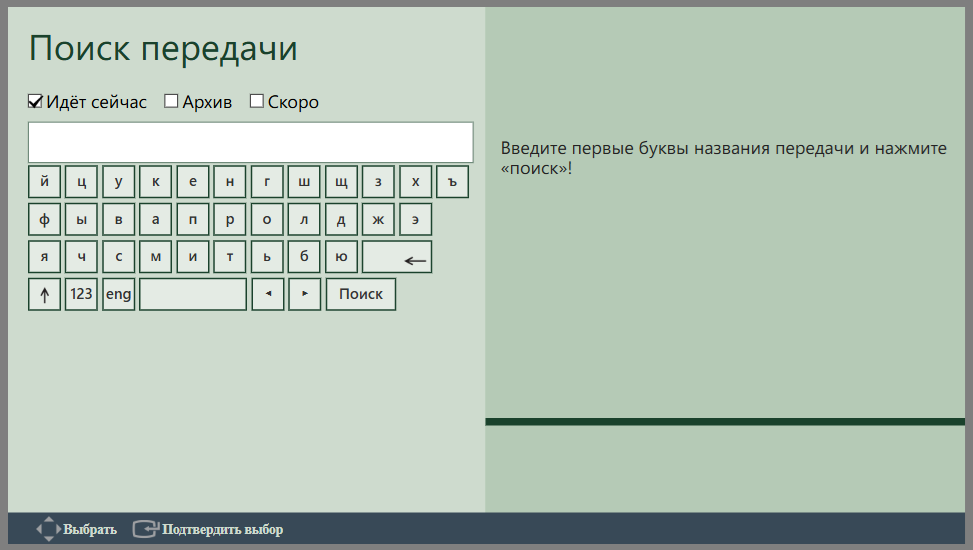Screen dimensions: 973x550
Task: Click the 'Выбрать' navigation hint icon
Action: 48,529
